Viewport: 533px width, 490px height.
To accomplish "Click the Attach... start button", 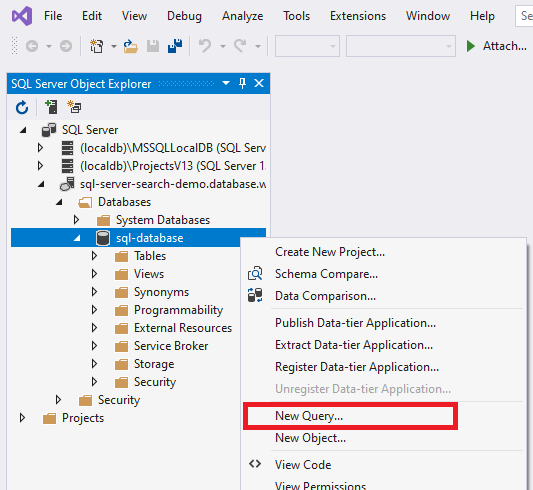I will pos(497,46).
